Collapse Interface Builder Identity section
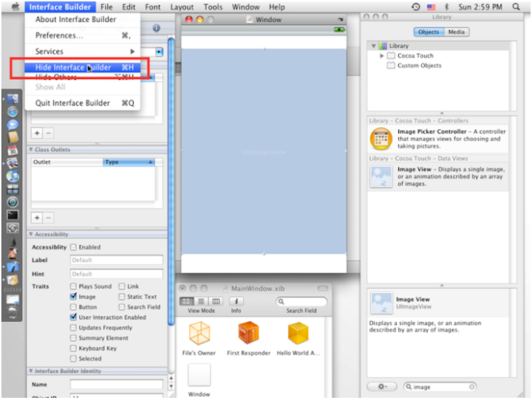The width and height of the screenshot is (532, 400). click(30, 370)
